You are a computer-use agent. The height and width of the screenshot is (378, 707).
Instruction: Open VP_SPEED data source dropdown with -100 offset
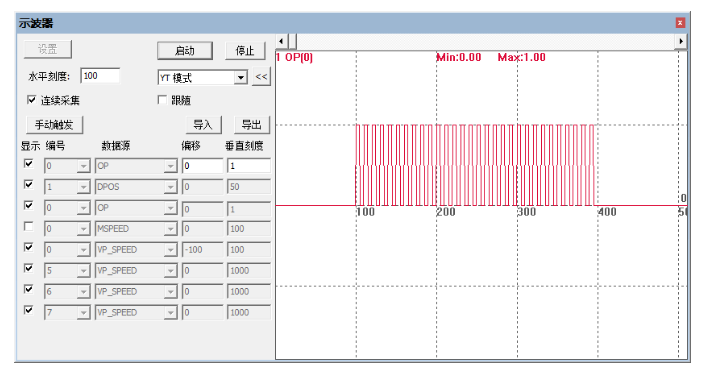click(x=170, y=250)
